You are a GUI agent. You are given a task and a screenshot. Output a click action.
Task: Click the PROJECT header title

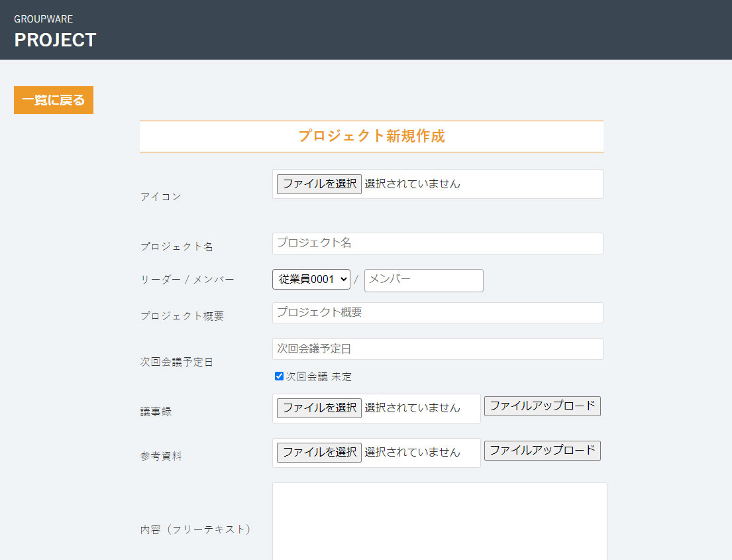click(x=55, y=40)
